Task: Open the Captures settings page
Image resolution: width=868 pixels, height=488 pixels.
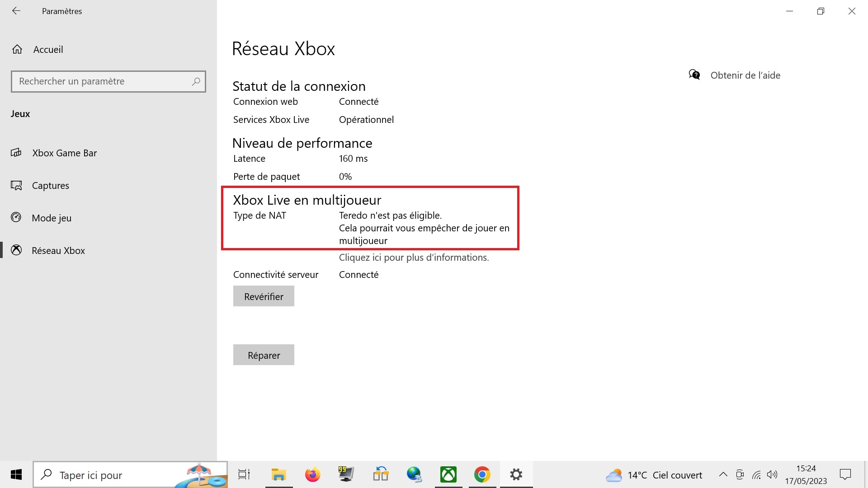Action: [50, 186]
